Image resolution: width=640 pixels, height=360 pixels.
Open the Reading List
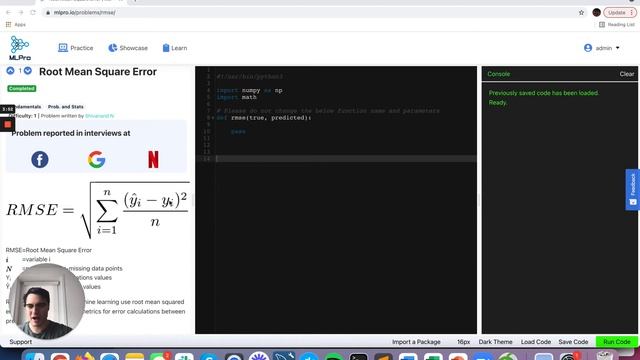pyautogui.click(x=616, y=24)
